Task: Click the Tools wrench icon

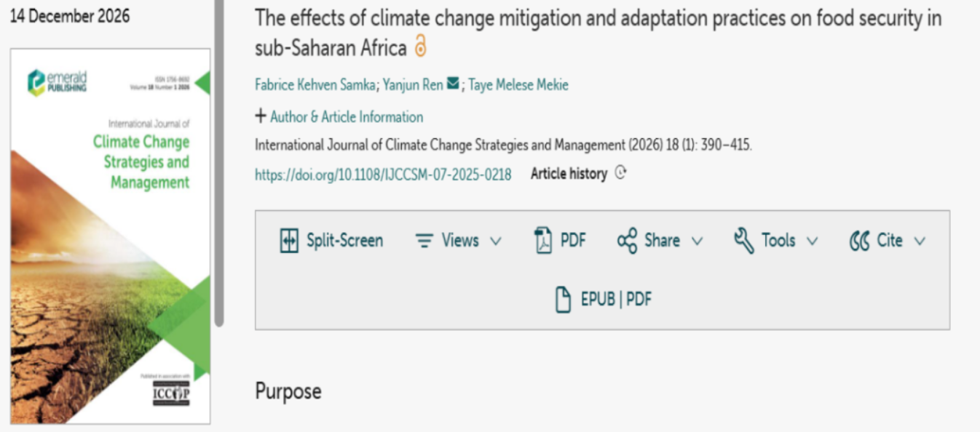Action: 744,241
